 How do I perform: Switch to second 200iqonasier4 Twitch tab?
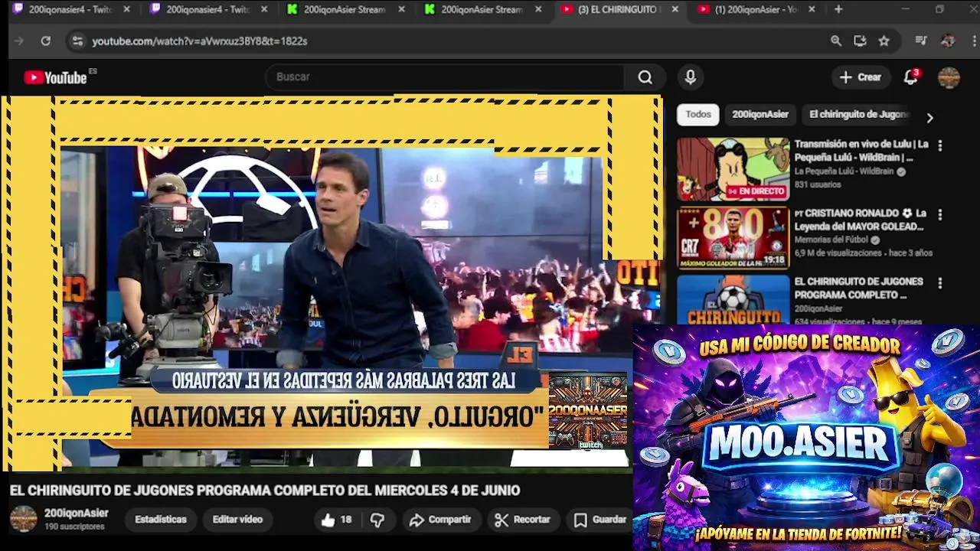pyautogui.click(x=207, y=9)
